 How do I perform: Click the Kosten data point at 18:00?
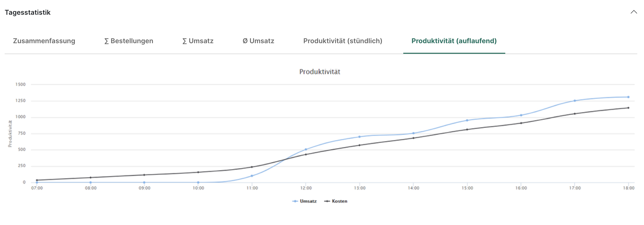click(x=628, y=108)
